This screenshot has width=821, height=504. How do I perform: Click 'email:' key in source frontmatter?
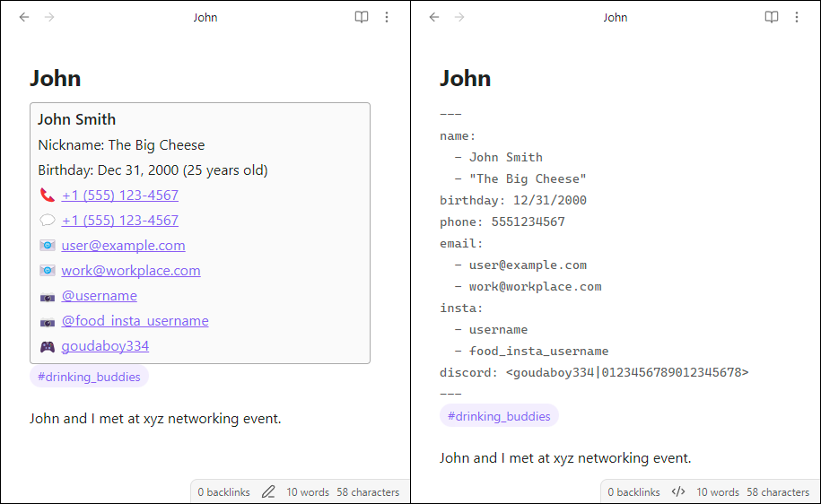click(x=461, y=243)
